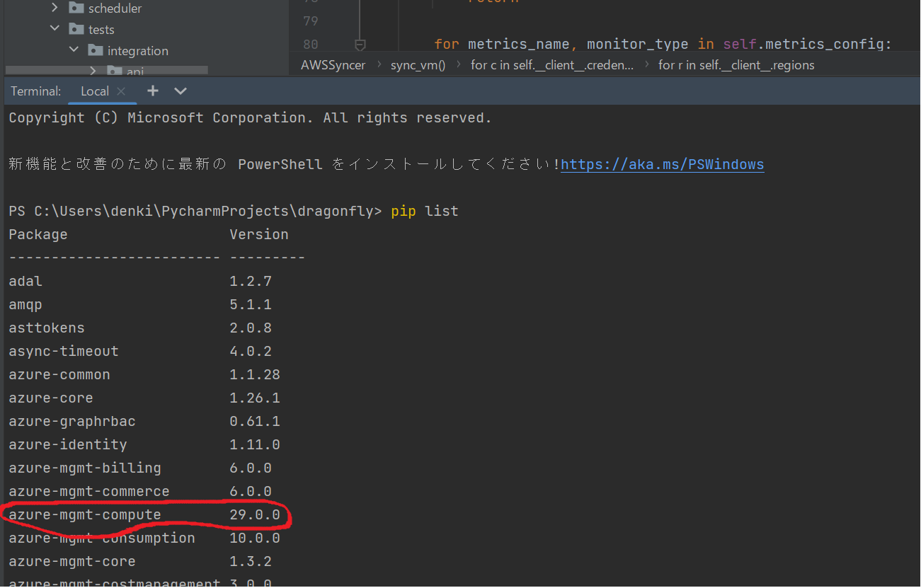This screenshot has height=588, width=921.
Task: Click the Copyright Microsoft Corporation line
Action: [x=251, y=118]
